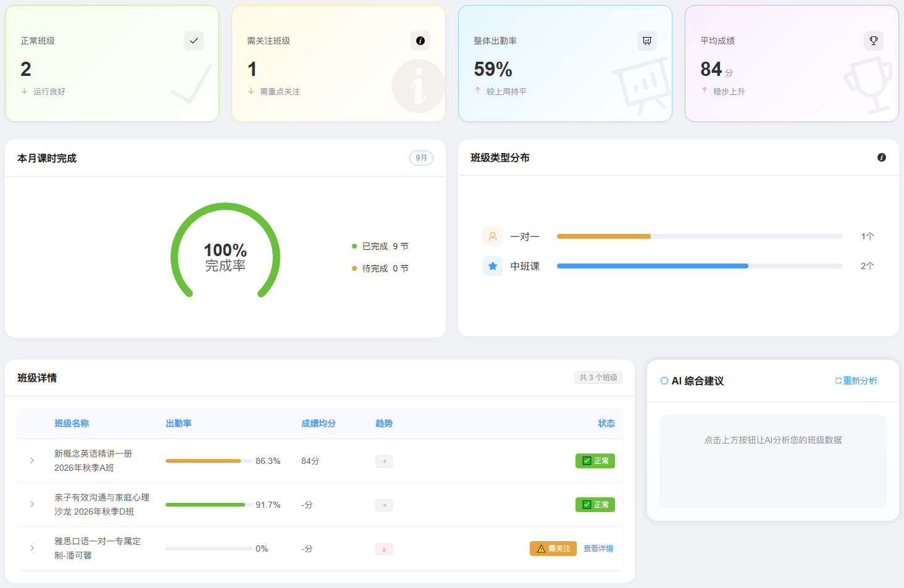
Task: Click the 86.3% attendance progress bar
Action: (209, 461)
